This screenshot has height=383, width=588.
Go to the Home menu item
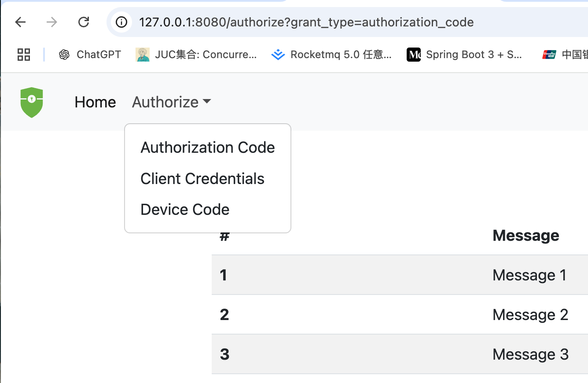tap(95, 102)
